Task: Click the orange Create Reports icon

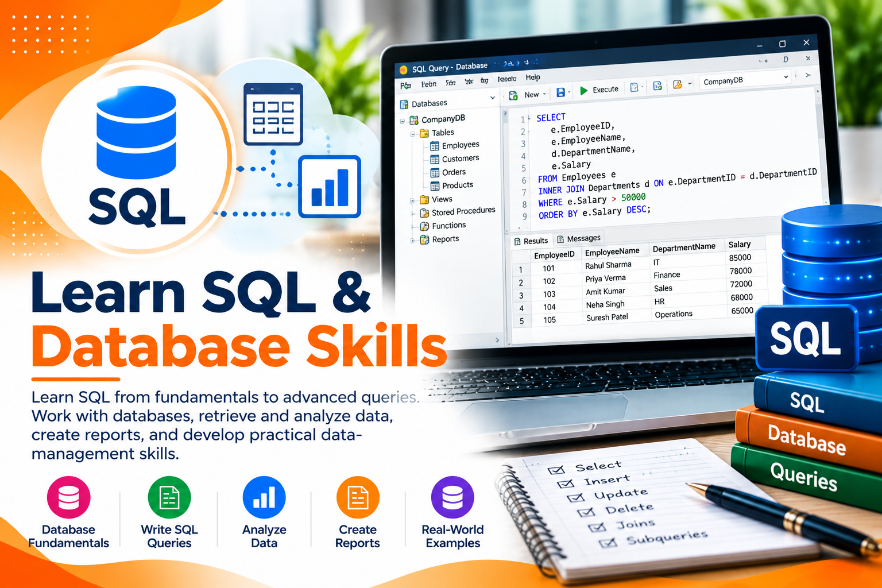Action: point(358,498)
